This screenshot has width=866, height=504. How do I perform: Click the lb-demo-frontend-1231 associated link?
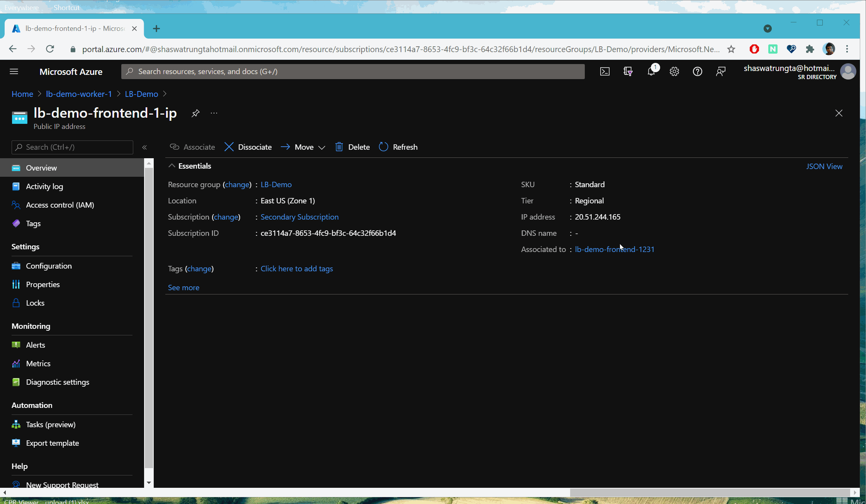(615, 249)
